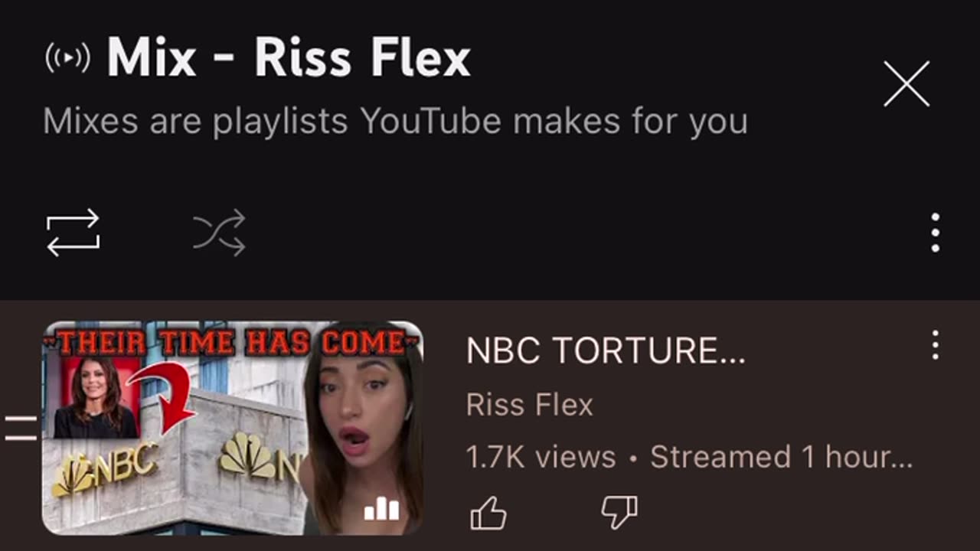The width and height of the screenshot is (980, 551).
Task: Close the Mix - Riss Flex panel
Action: pyautogui.click(x=906, y=84)
